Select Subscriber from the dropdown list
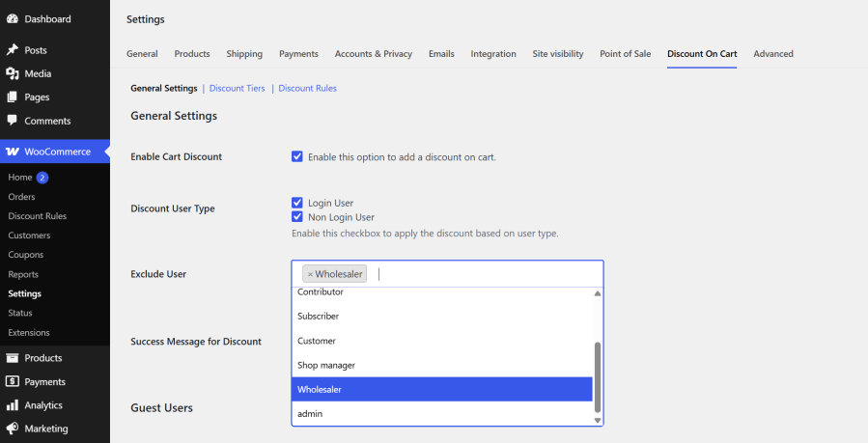The height and width of the screenshot is (443, 868). pos(442,317)
